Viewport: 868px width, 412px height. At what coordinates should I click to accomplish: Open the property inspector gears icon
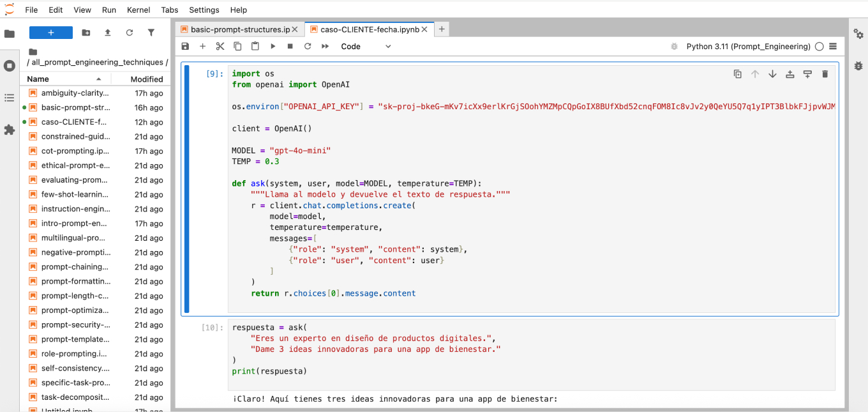point(858,34)
